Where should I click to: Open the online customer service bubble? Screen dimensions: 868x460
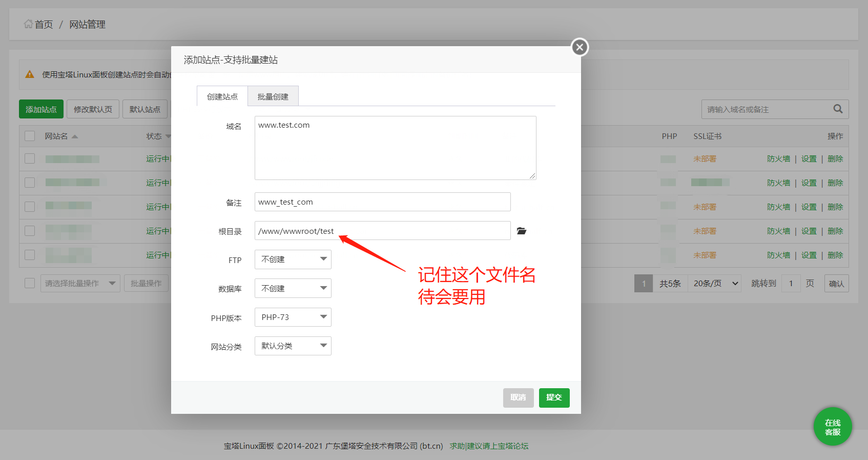click(833, 427)
